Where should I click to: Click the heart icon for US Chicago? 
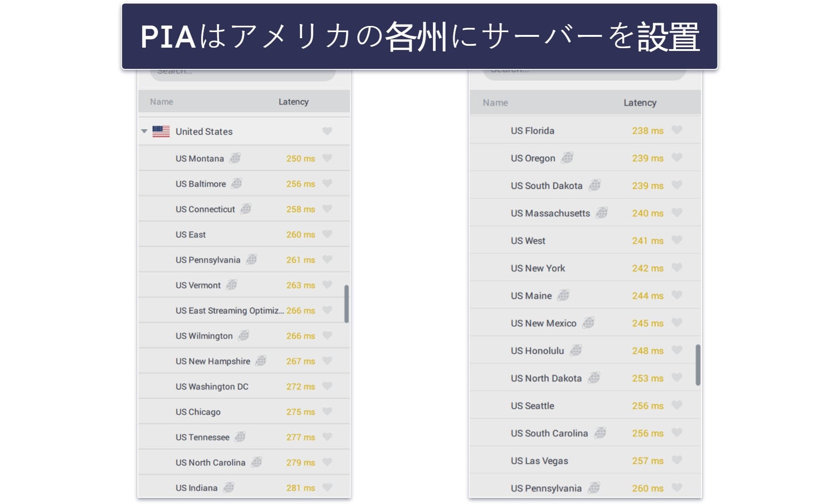(x=327, y=412)
